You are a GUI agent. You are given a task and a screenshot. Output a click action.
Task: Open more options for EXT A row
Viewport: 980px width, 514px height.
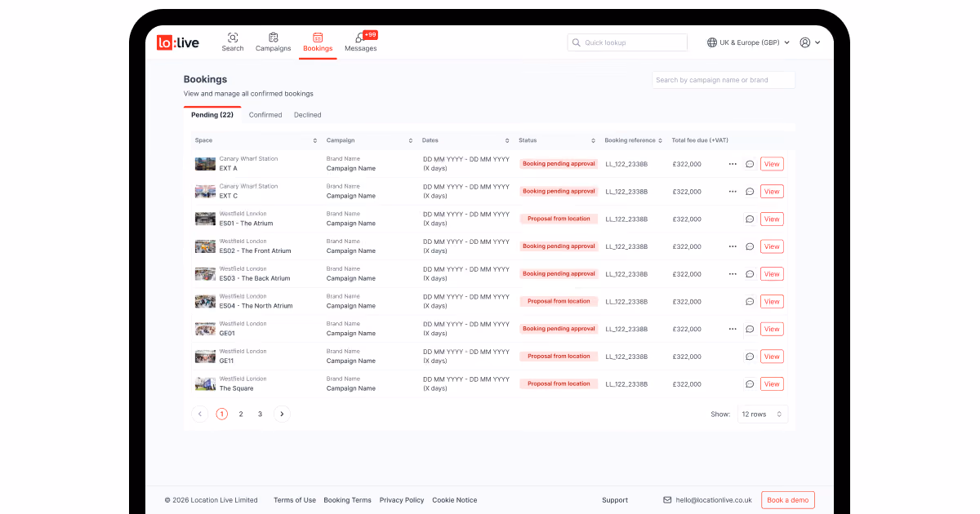click(x=733, y=164)
